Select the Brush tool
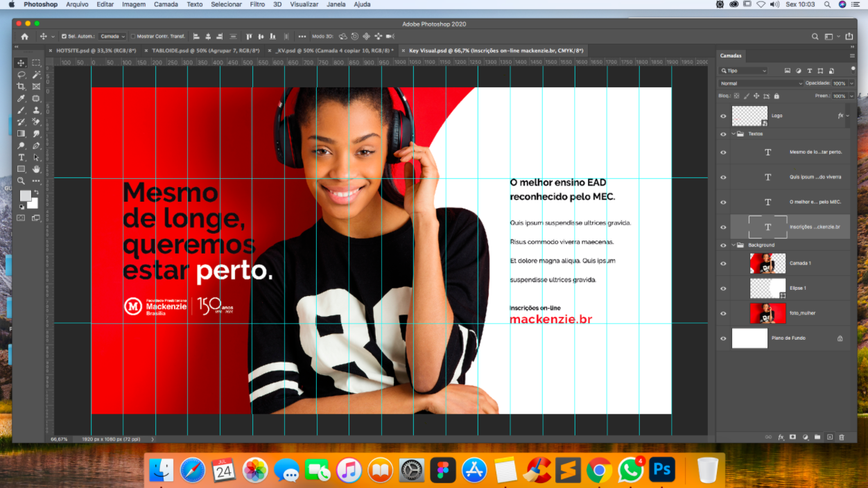 tap(21, 110)
